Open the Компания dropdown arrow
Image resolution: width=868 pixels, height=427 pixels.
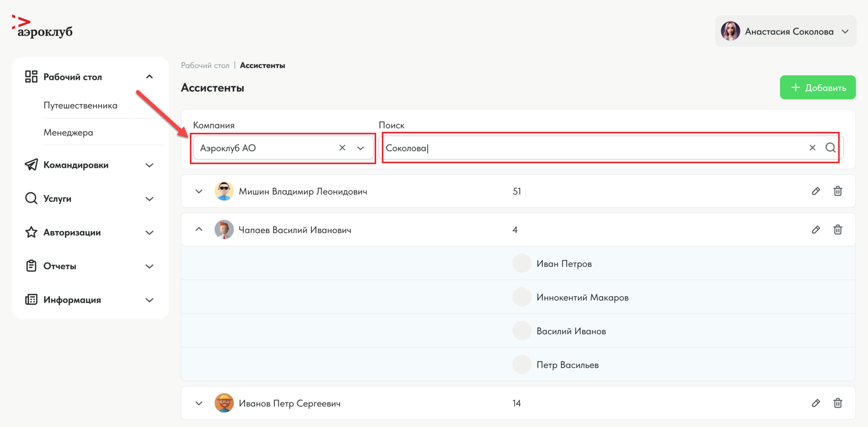[x=361, y=148]
